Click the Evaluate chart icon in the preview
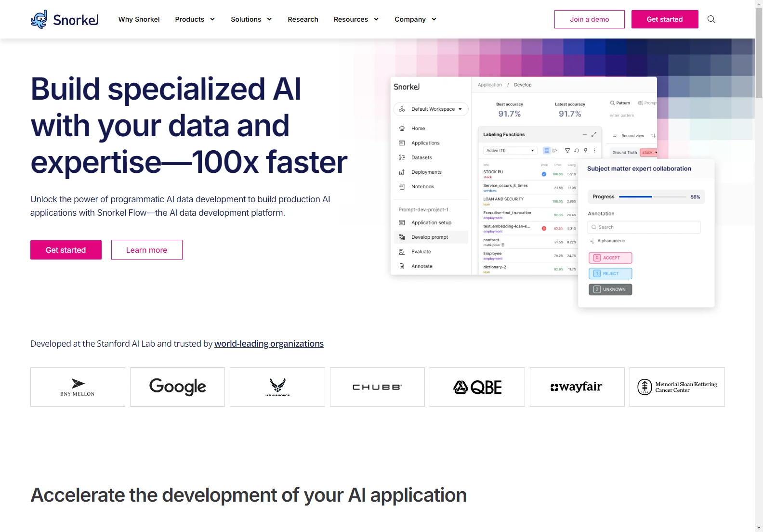 click(402, 251)
